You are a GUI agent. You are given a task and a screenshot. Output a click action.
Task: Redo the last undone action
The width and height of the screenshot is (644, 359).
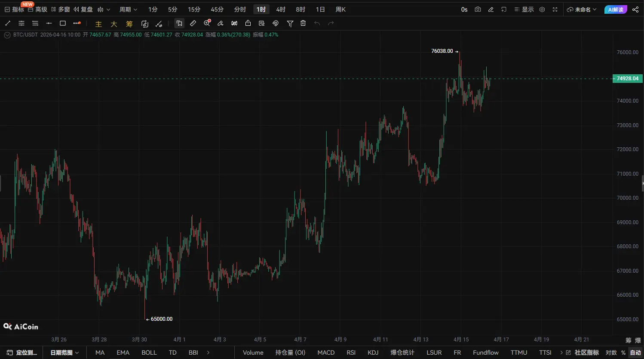331,23
